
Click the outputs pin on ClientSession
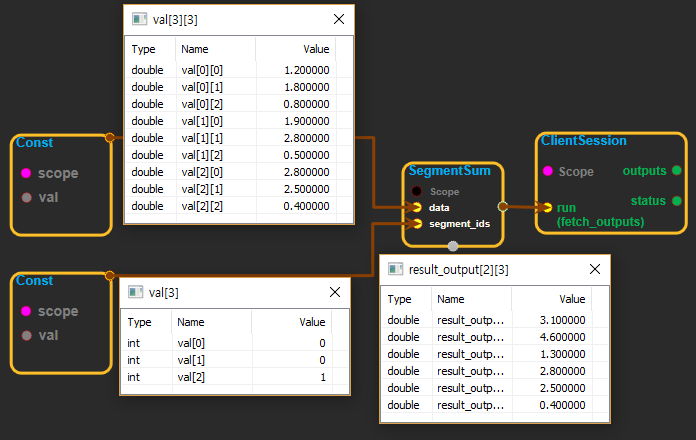pyautogui.click(x=677, y=171)
